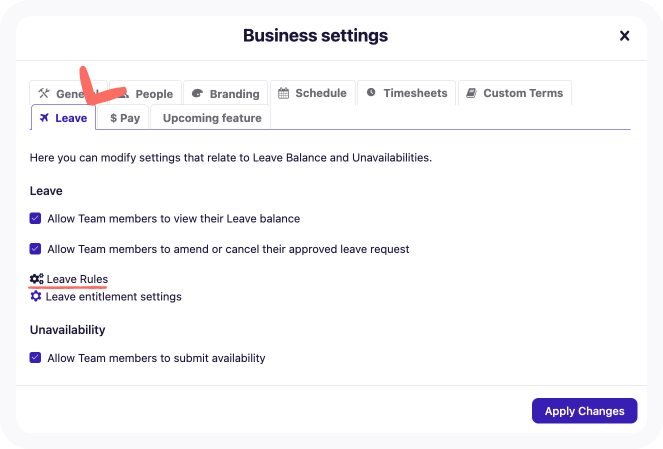Open the General tab
Image resolution: width=663 pixels, height=449 pixels.
[x=68, y=93]
